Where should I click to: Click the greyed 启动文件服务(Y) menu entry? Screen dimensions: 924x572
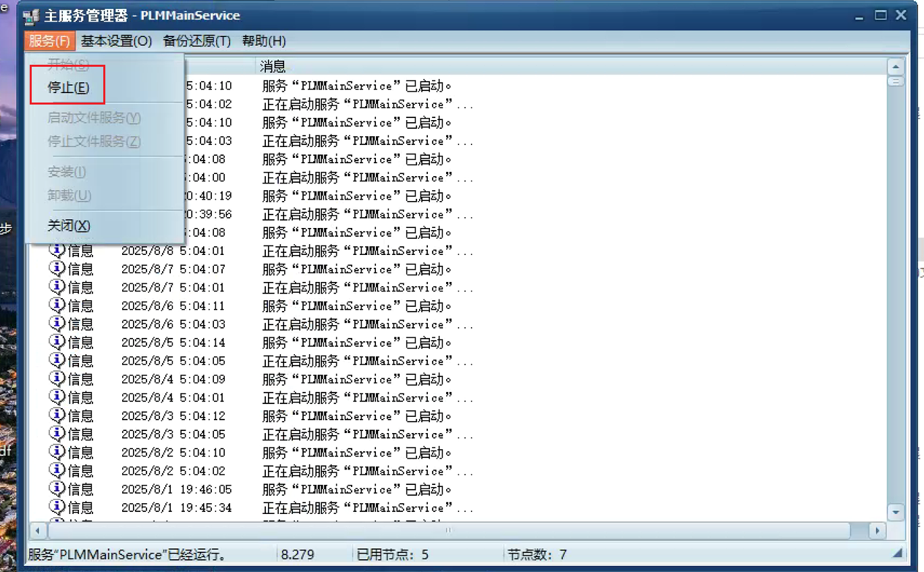94,118
